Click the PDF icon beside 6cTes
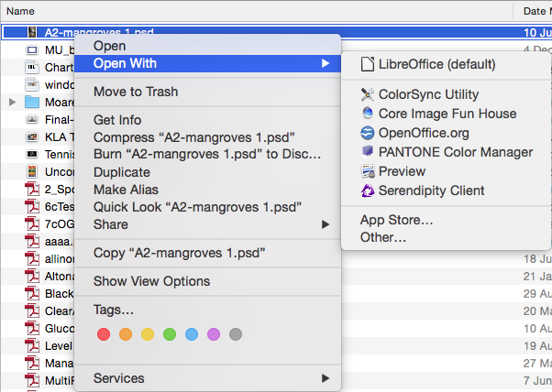The width and height of the screenshot is (552, 392). coord(32,206)
